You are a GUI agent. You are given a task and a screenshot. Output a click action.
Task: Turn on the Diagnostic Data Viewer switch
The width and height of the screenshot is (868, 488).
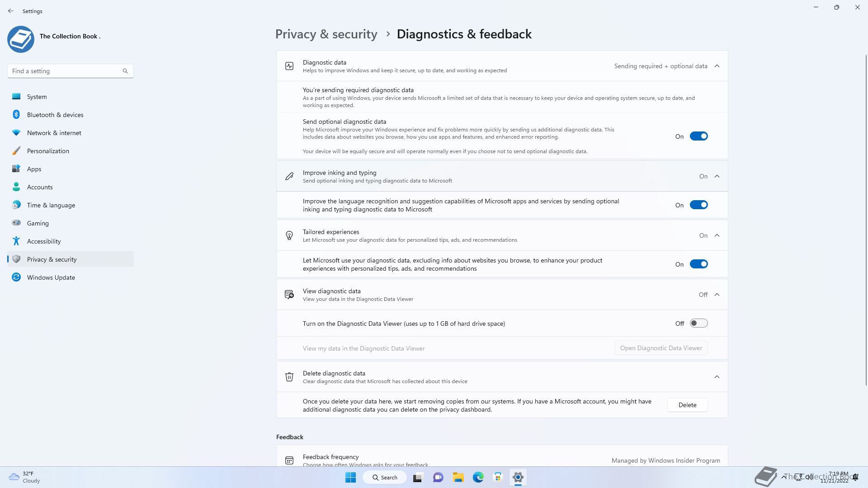[x=698, y=323]
